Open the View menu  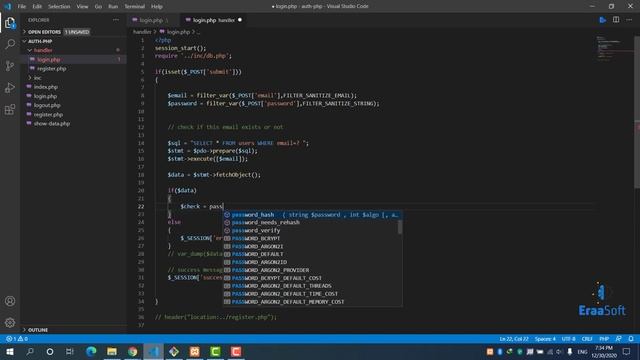click(x=82, y=7)
